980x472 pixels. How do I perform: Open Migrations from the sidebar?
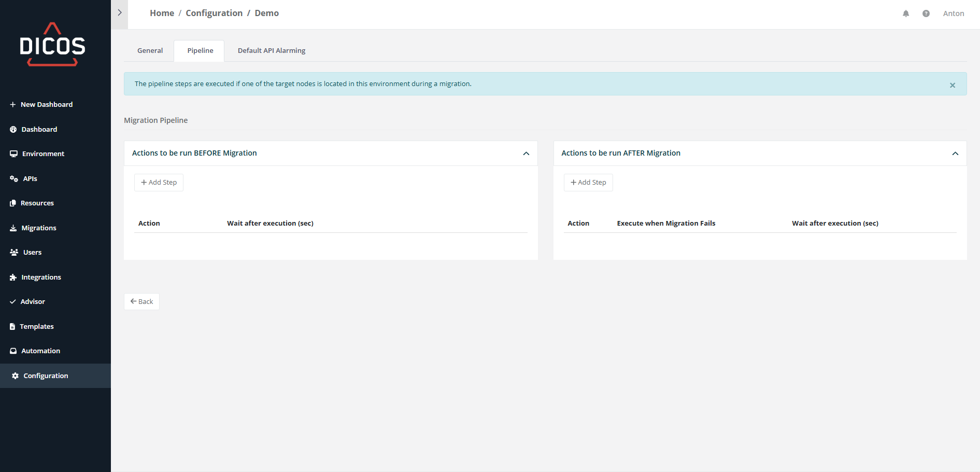tap(38, 228)
